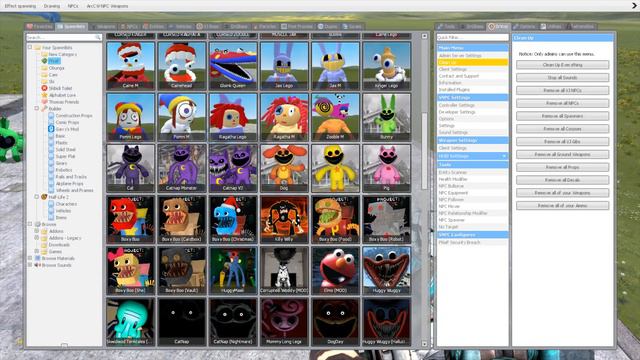
Task: Expand the Browse Materials tree node
Action: tap(30, 258)
